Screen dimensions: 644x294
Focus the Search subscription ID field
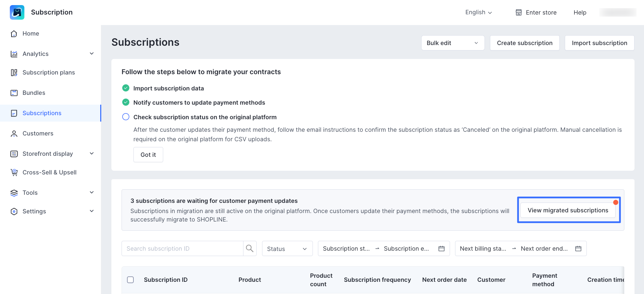(182, 249)
